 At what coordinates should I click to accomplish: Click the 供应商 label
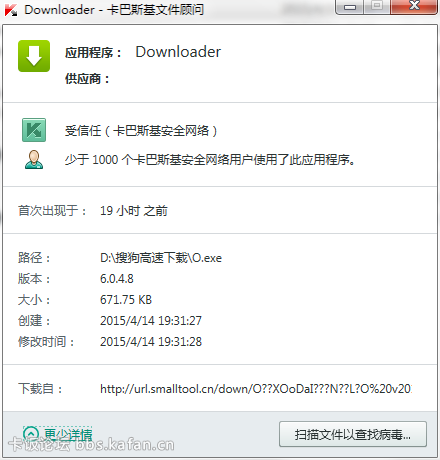[x=87, y=79]
